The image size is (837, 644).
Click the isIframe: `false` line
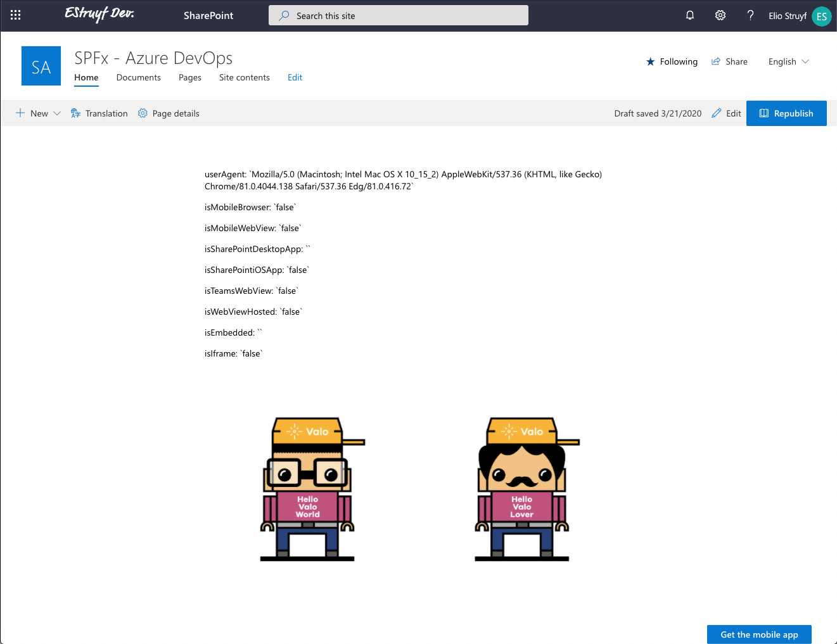pyautogui.click(x=233, y=353)
